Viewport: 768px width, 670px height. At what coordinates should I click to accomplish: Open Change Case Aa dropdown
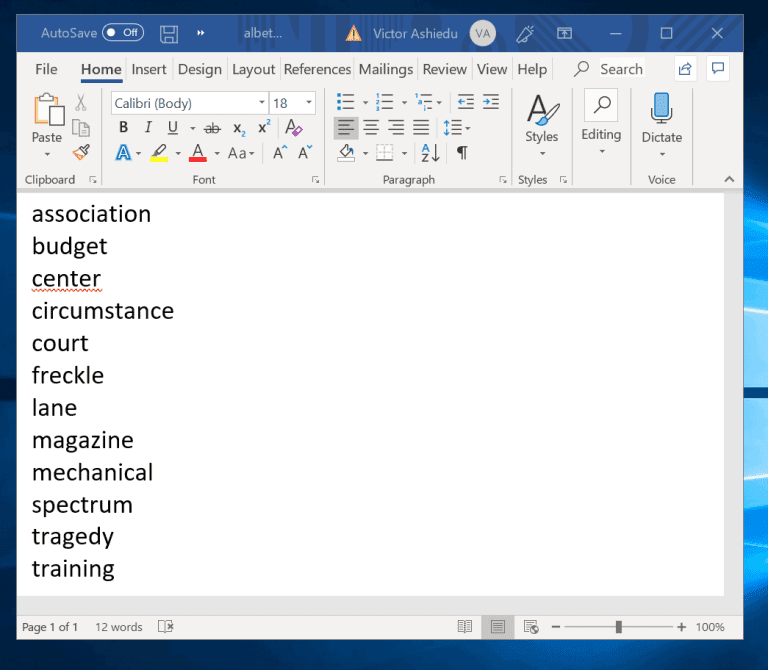[241, 153]
